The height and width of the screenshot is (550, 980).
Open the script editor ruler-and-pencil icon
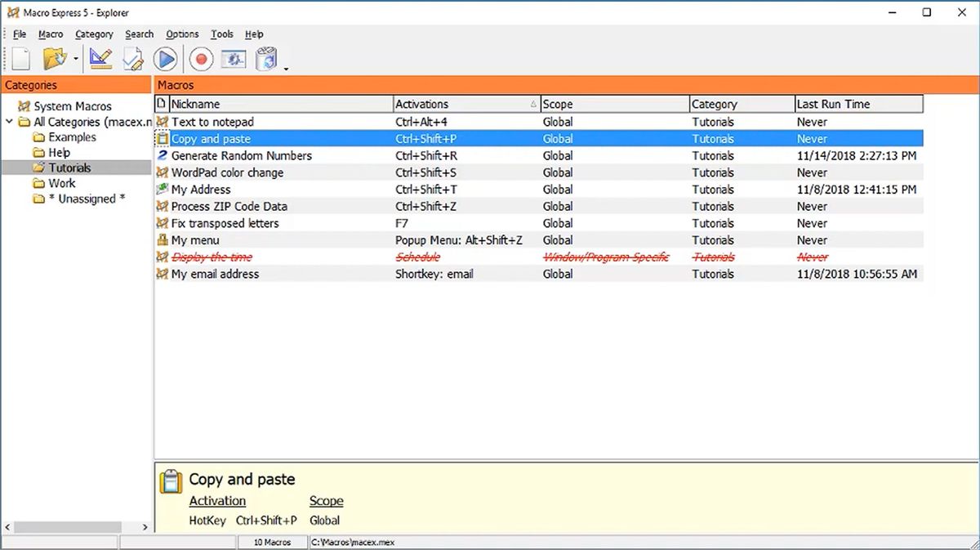101,59
